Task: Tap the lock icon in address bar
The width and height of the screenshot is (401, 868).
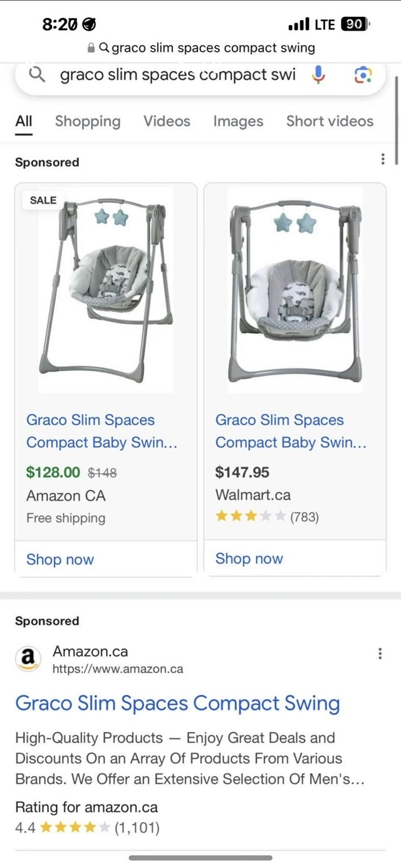Action: tap(91, 48)
